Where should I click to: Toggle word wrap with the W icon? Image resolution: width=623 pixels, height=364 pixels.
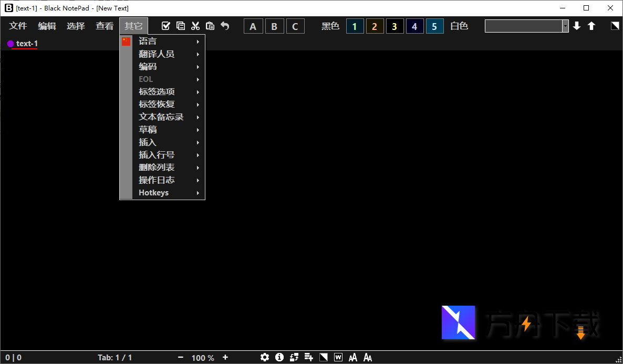tap(338, 357)
